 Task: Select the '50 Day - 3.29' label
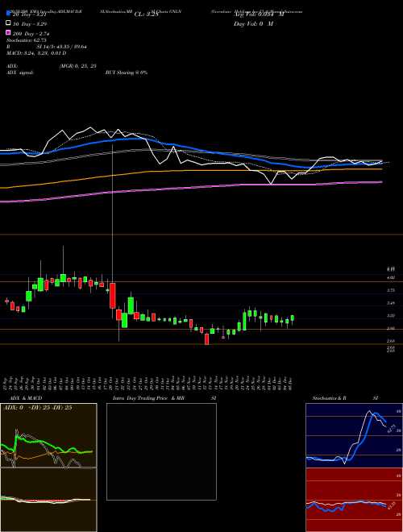point(30,24)
